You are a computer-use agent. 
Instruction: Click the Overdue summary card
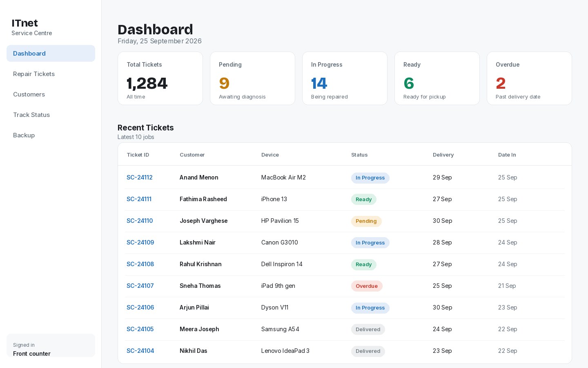(529, 78)
